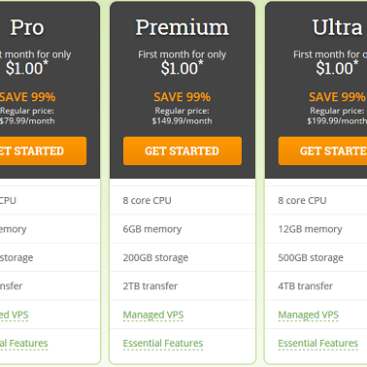This screenshot has width=367, height=367.
Task: Click GET STARTED under the Ultra plan
Action: click(x=323, y=151)
